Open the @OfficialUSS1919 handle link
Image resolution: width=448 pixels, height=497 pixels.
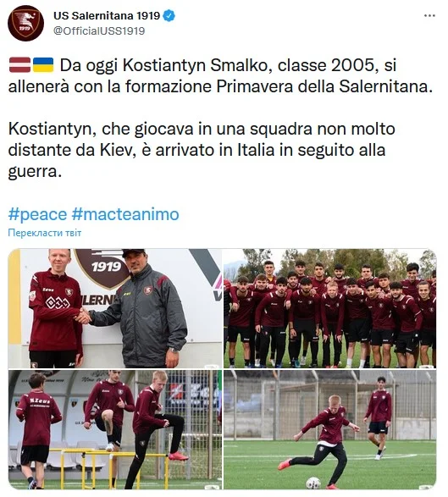pyautogui.click(x=99, y=30)
